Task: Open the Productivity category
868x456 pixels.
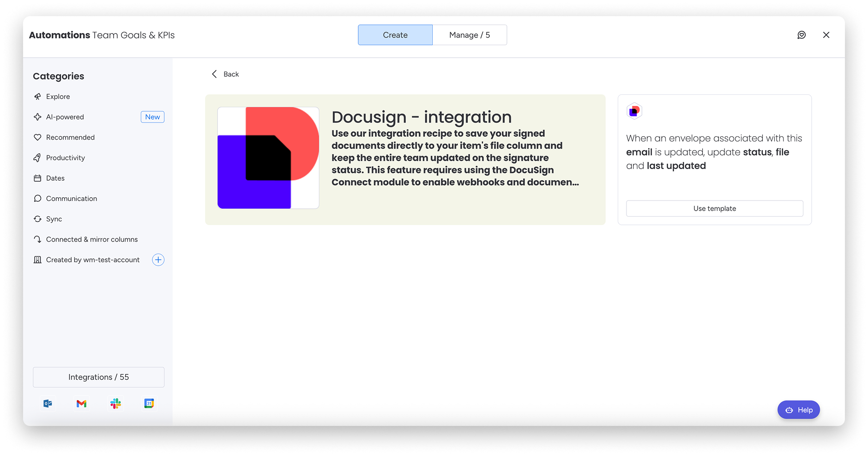Action: (65, 158)
